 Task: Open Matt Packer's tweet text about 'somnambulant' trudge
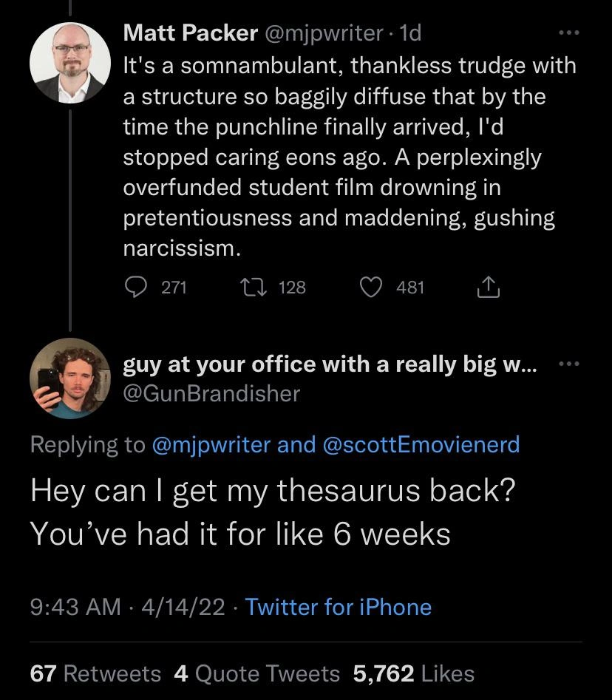point(340,157)
